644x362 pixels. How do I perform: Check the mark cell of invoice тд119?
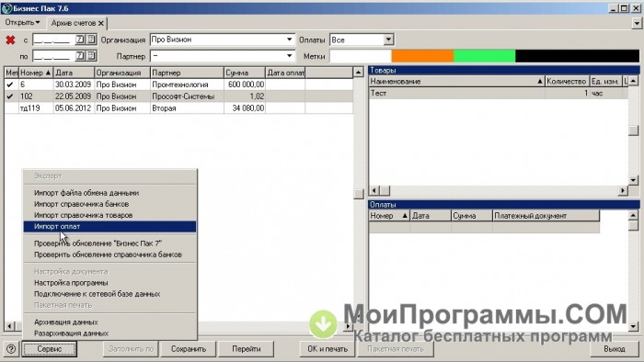pos(10,108)
